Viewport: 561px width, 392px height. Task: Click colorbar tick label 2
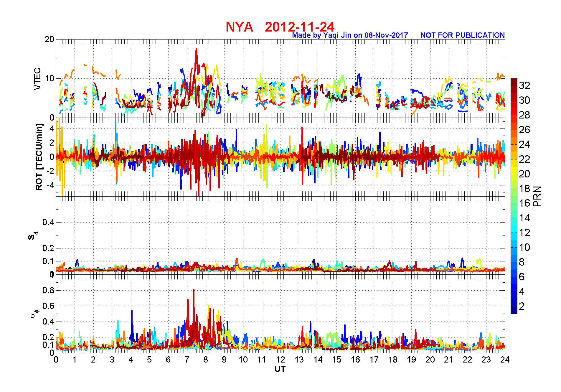[522, 306]
